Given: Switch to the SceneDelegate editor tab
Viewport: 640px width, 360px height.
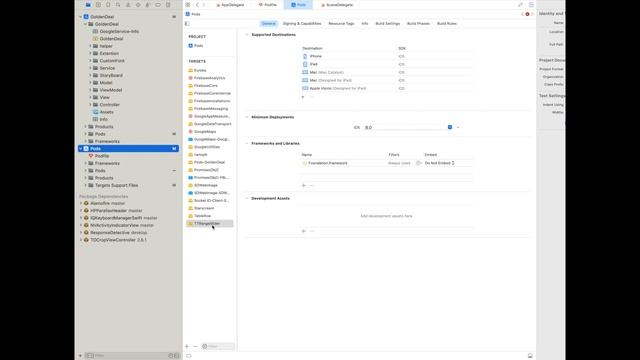Looking at the screenshot, I should [x=337, y=5].
